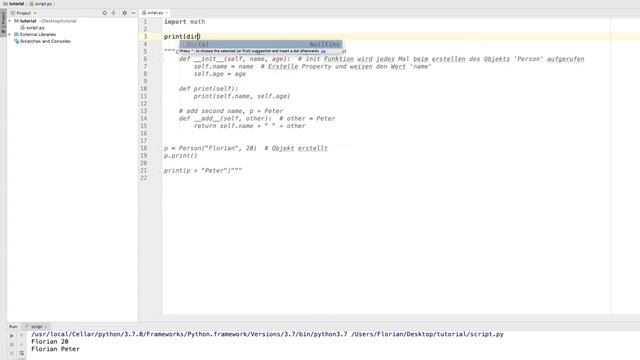Toggle the vertical Project side tab

[3, 22]
